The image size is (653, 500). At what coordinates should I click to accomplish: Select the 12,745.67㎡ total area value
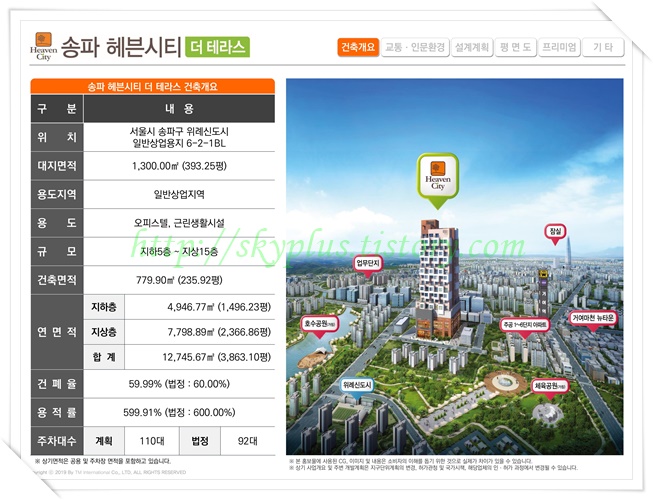point(217,357)
